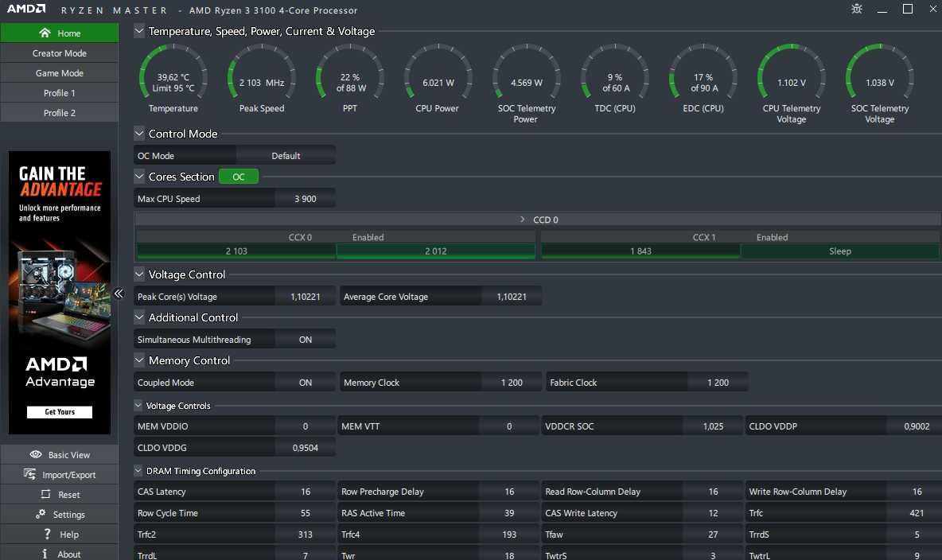942x560 pixels.
Task: Click the Help question mark icon
Action: point(47,534)
